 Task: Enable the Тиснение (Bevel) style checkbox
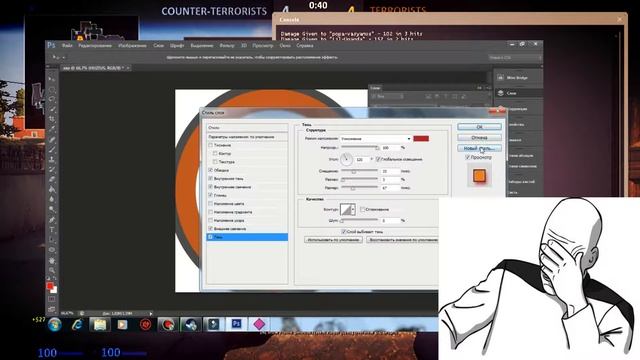(x=211, y=145)
